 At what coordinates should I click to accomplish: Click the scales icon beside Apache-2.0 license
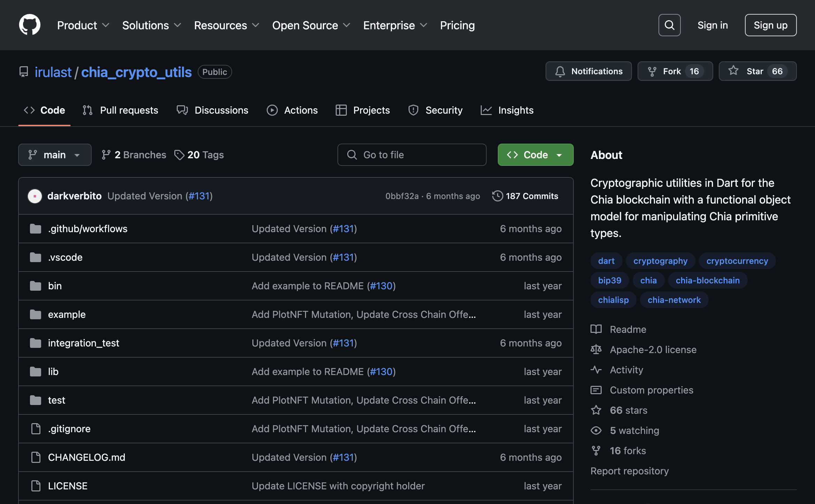[x=596, y=349]
